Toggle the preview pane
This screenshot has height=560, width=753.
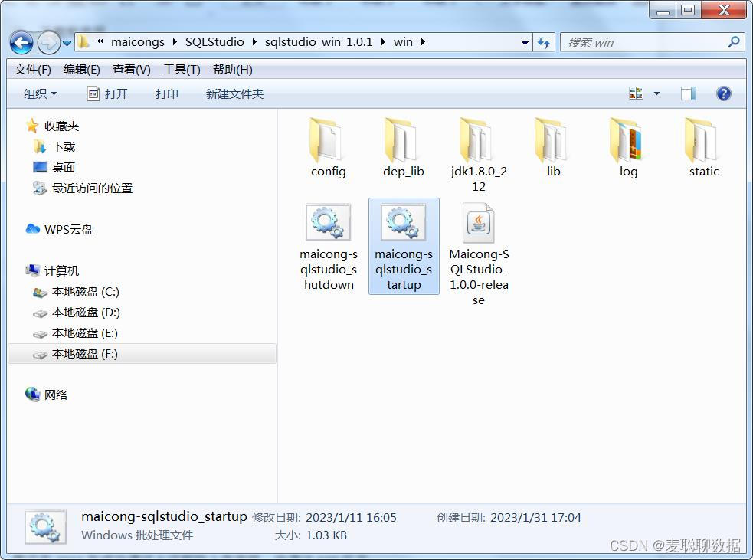[688, 93]
